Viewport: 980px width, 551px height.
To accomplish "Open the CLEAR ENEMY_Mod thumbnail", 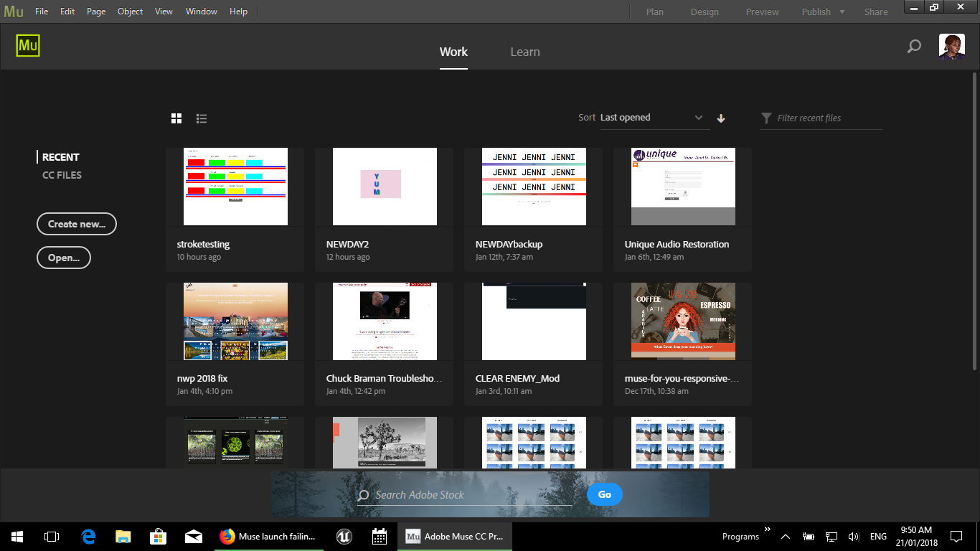I will pos(534,321).
